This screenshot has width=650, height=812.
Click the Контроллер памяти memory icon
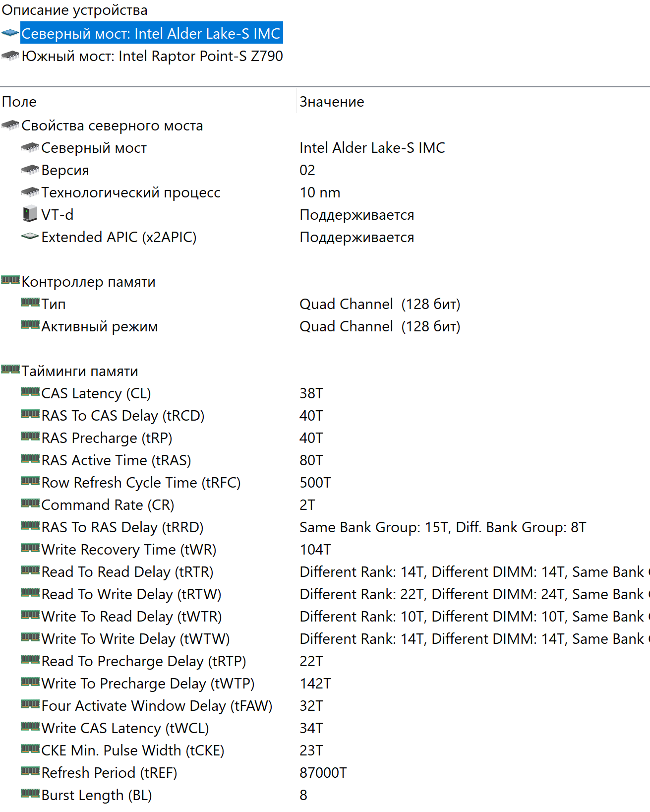tap(10, 280)
